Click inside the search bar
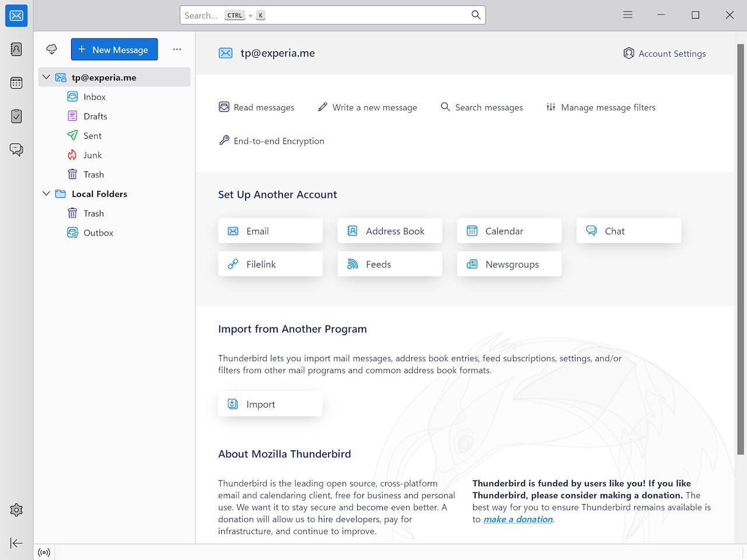The image size is (747, 560). 333,15
